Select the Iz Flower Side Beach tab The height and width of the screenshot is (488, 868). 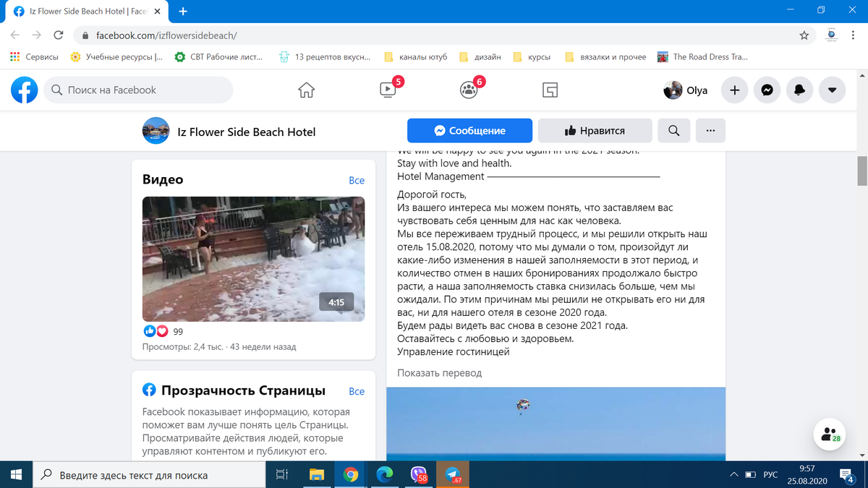click(87, 12)
